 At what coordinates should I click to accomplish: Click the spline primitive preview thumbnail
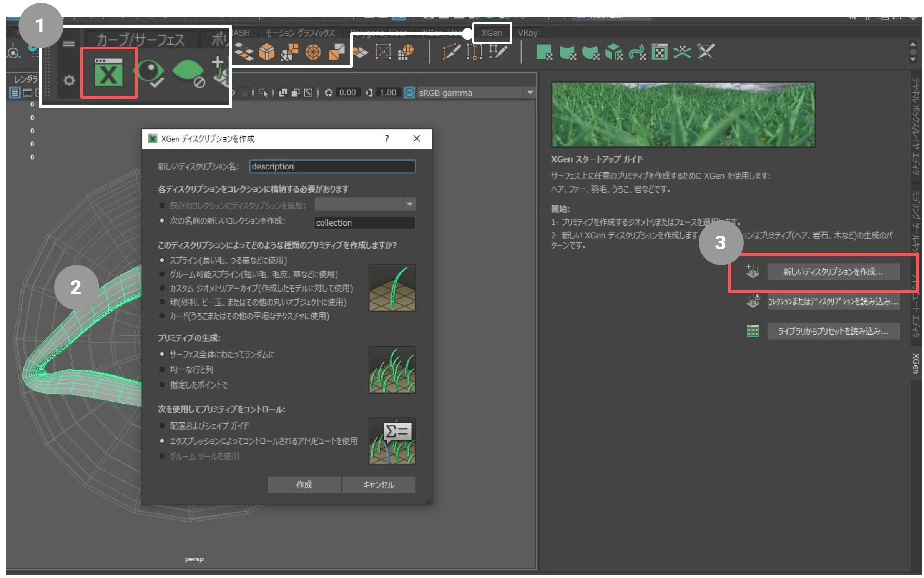pyautogui.click(x=392, y=287)
